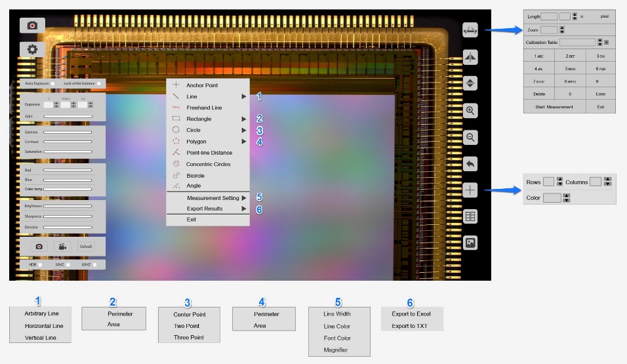Adjust the Gain slider
627x364 pixels.
pos(68,116)
